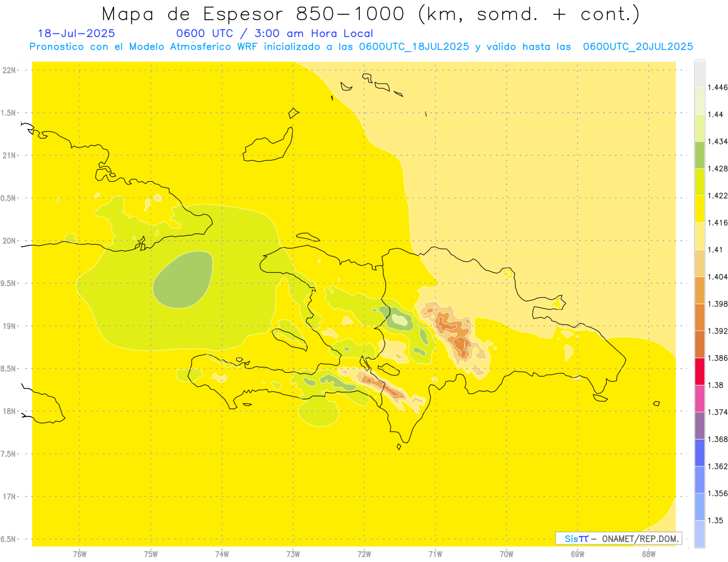This screenshot has height=562, width=728.
Task: Click legend value "1.362"
Action: pyautogui.click(x=719, y=466)
